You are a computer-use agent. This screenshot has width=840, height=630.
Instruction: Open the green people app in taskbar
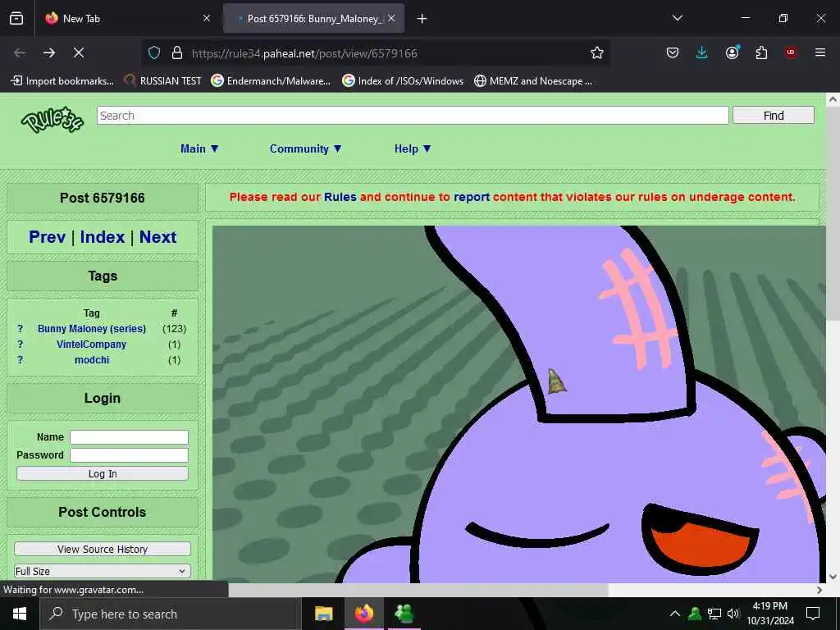coord(404,614)
